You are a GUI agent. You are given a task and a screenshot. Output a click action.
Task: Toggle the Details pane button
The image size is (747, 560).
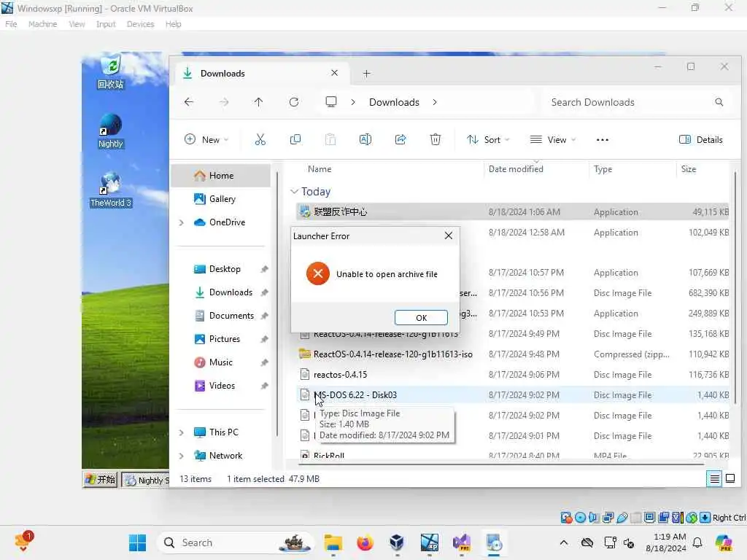(x=701, y=139)
